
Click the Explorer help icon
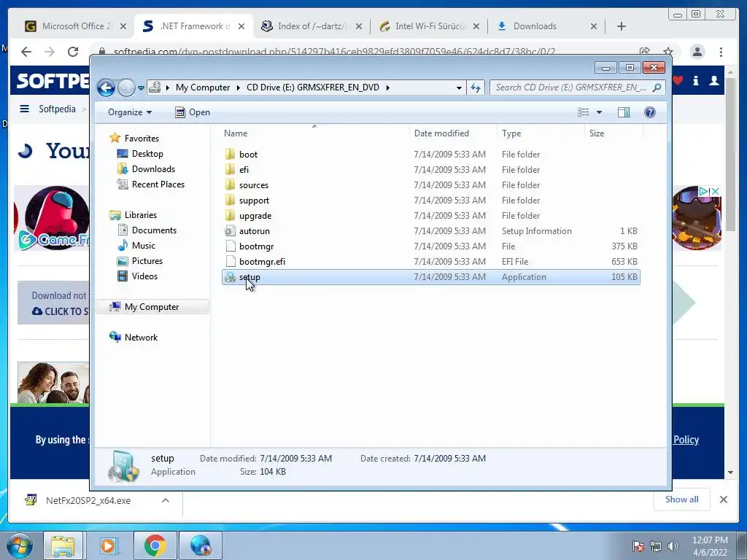[x=650, y=112]
